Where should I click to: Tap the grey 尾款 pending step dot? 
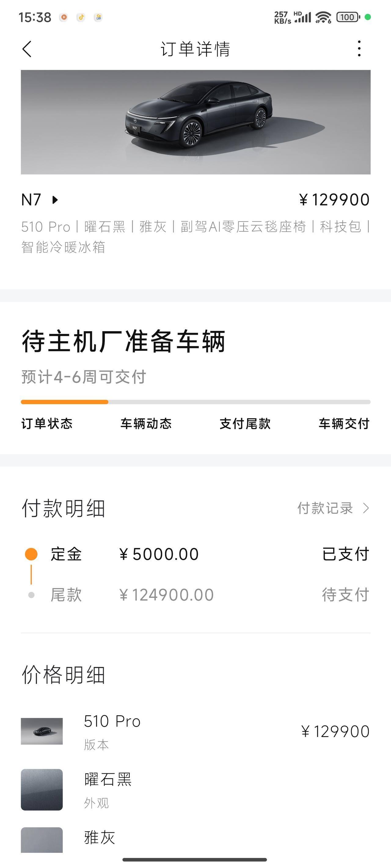[x=31, y=595]
